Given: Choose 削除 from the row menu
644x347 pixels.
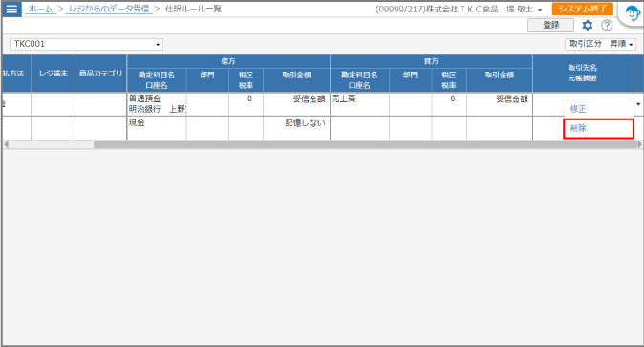Looking at the screenshot, I should 599,128.
